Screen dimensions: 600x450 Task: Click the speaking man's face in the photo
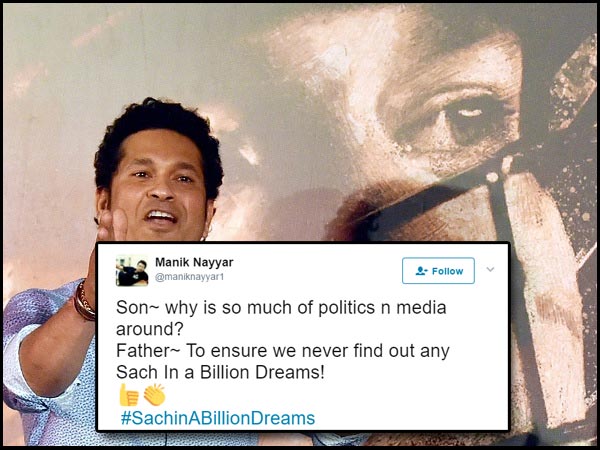(x=159, y=188)
